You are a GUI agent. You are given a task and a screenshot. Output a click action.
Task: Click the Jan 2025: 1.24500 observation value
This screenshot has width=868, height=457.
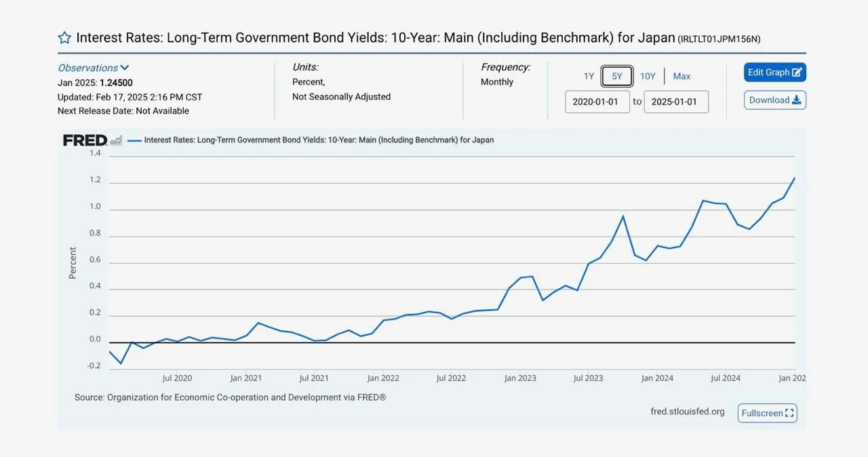pos(95,83)
